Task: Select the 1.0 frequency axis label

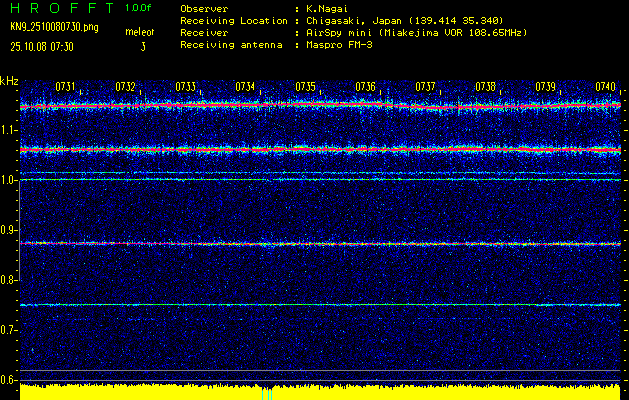Action: tap(9, 180)
